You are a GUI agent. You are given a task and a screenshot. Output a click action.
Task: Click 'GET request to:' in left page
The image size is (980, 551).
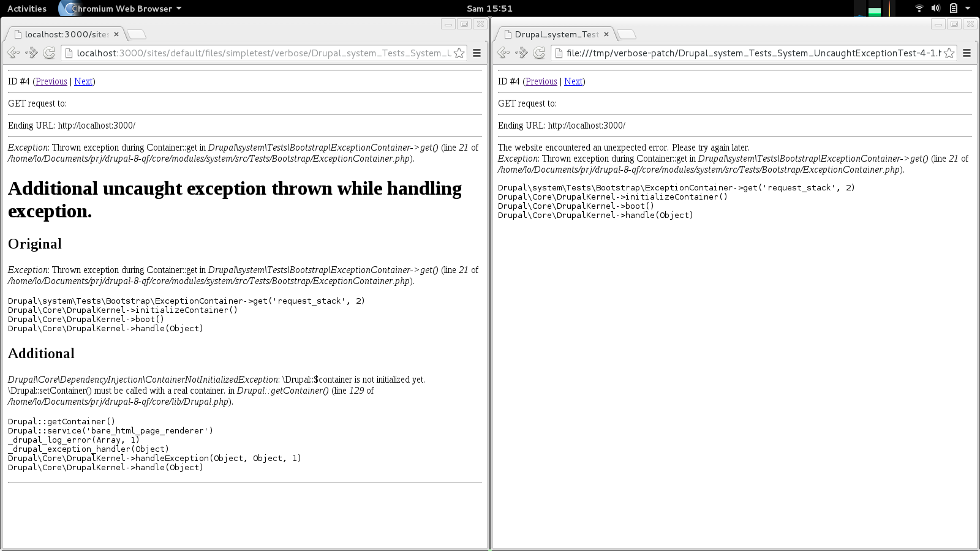(x=37, y=103)
